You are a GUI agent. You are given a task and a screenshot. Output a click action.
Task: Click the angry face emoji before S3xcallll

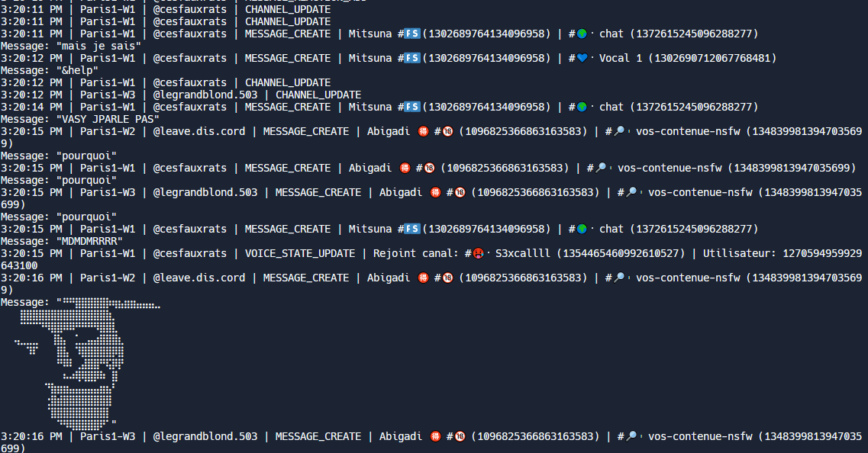[478, 254]
